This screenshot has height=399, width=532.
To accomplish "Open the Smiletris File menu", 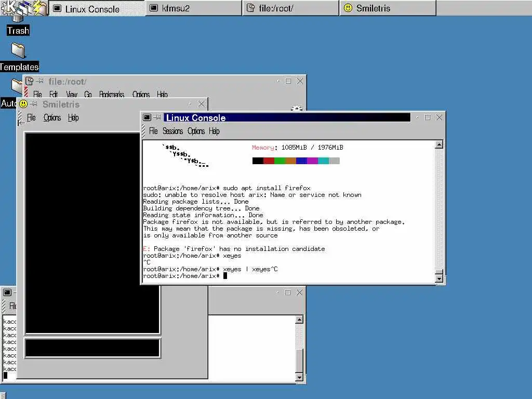I will pyautogui.click(x=31, y=117).
